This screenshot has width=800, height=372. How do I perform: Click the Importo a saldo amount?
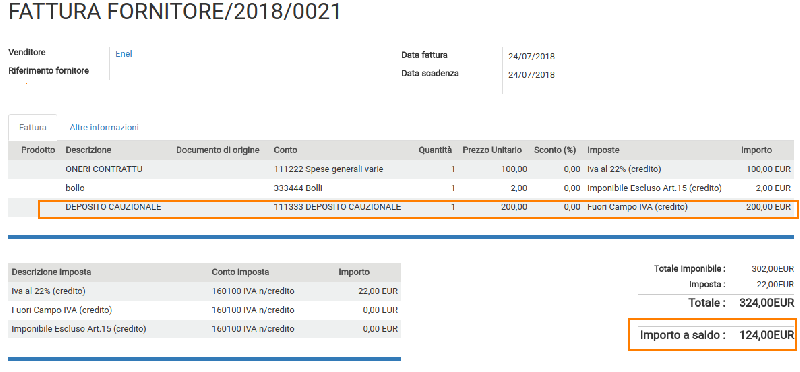(766, 335)
